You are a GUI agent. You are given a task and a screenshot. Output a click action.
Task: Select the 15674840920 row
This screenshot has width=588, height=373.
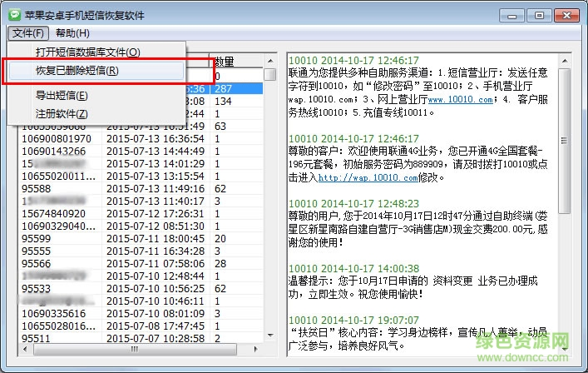point(141,213)
